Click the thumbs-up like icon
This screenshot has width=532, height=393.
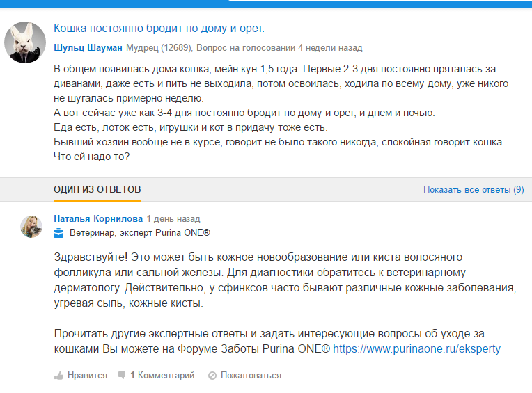point(59,376)
